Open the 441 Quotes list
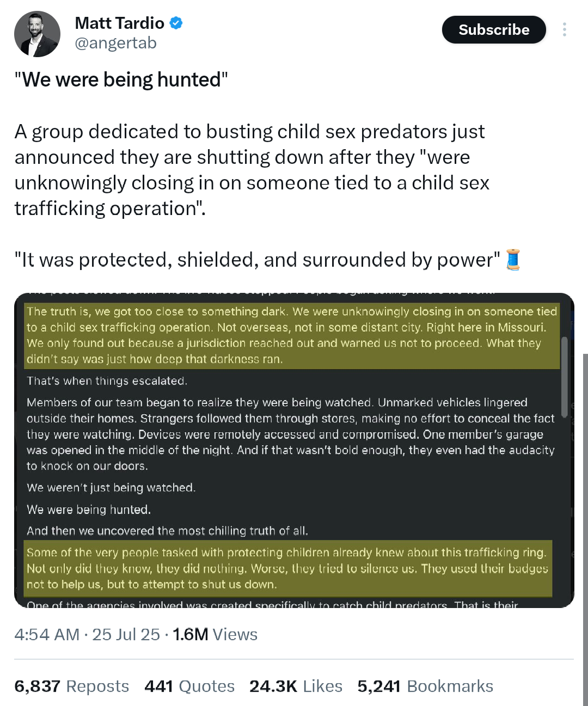 189,686
